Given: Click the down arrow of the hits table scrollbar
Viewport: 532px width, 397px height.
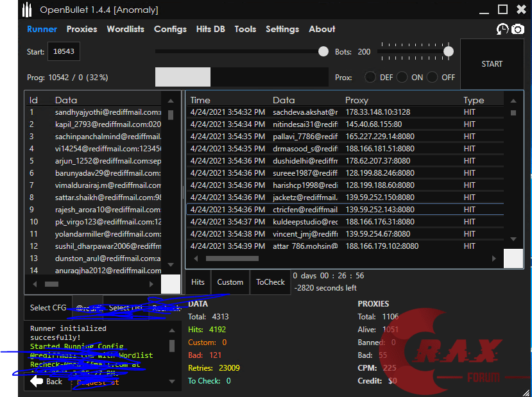Looking at the screenshot, I should pos(513,240).
